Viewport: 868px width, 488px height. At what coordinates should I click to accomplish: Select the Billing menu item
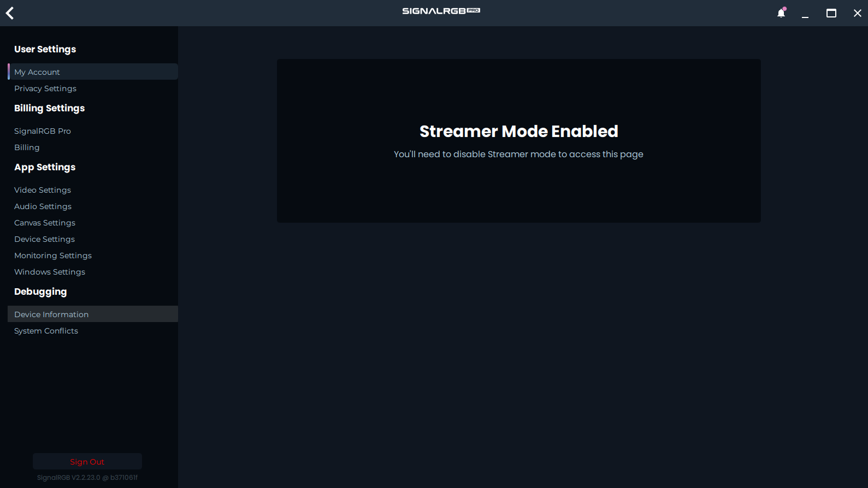(x=27, y=147)
